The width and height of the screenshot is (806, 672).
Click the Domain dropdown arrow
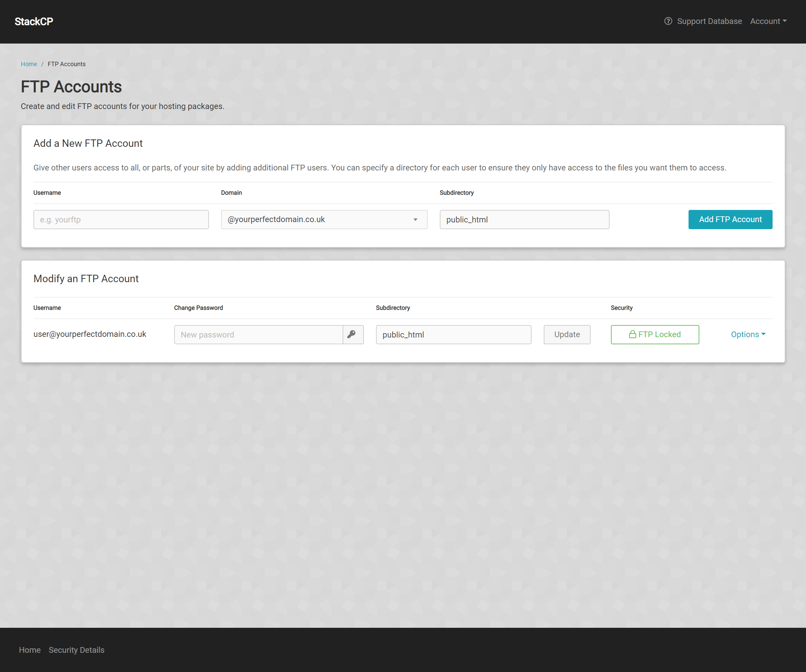pos(415,219)
